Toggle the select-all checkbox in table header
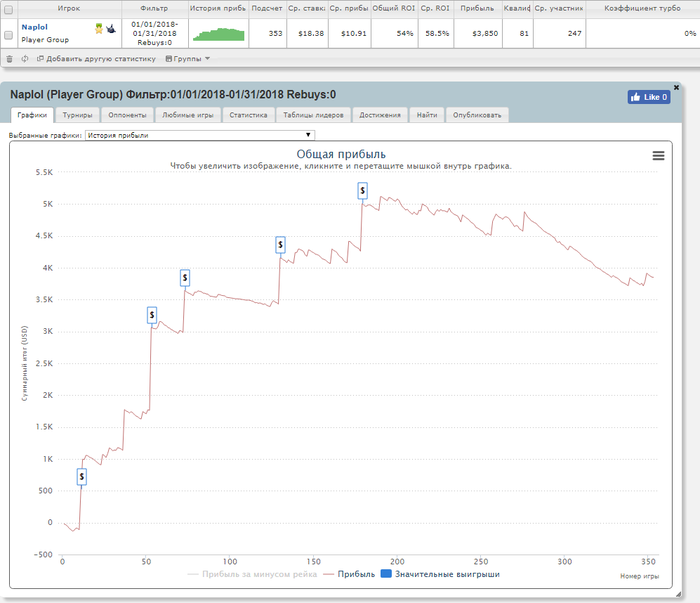The height and width of the screenshot is (603, 700). (x=8, y=9)
